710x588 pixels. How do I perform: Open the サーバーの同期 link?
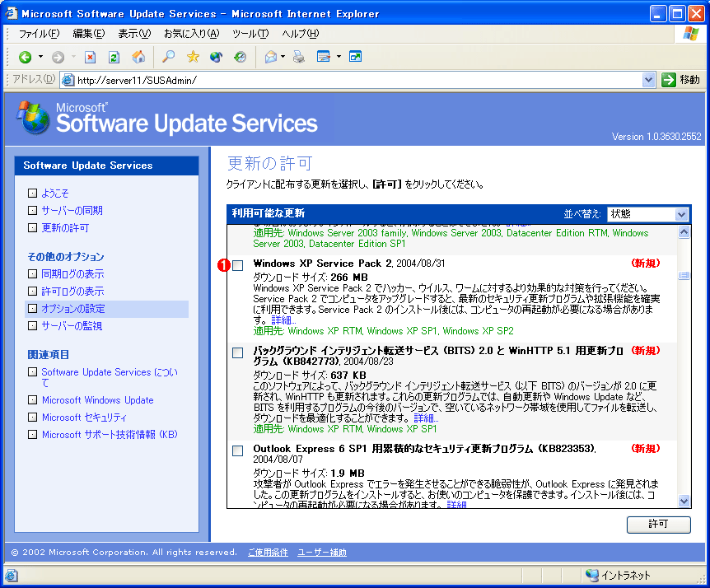coord(72,211)
